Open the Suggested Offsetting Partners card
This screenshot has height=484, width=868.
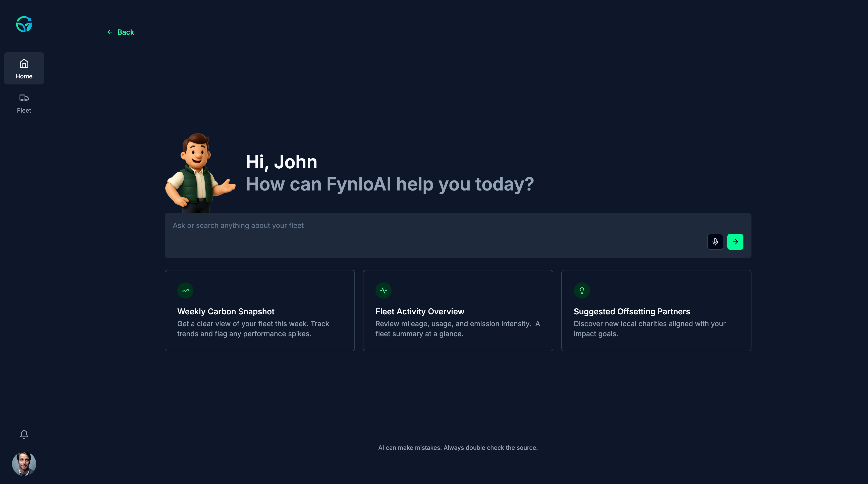point(656,310)
